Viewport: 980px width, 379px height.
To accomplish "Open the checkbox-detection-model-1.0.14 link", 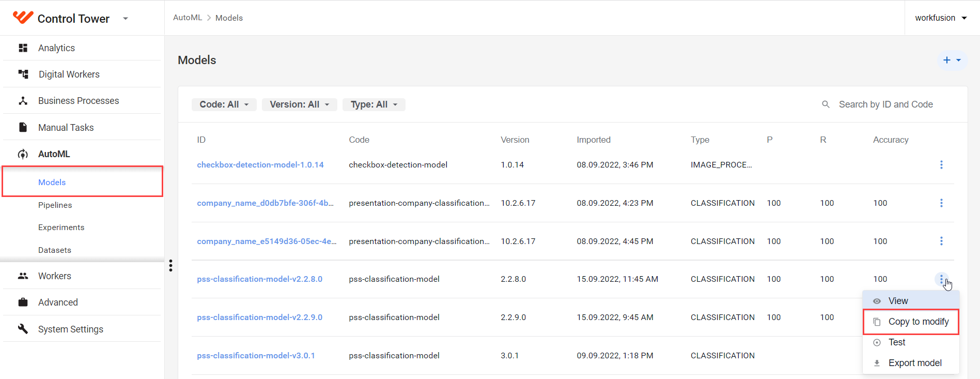I will coord(260,165).
